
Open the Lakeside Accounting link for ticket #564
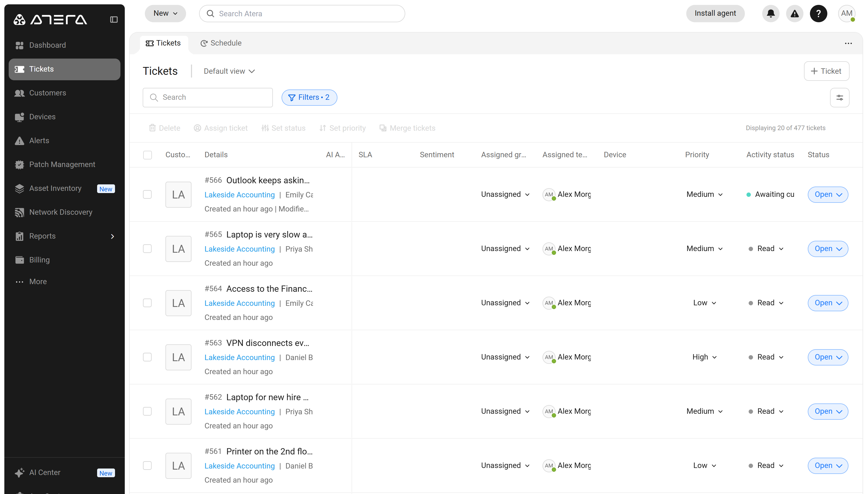240,303
